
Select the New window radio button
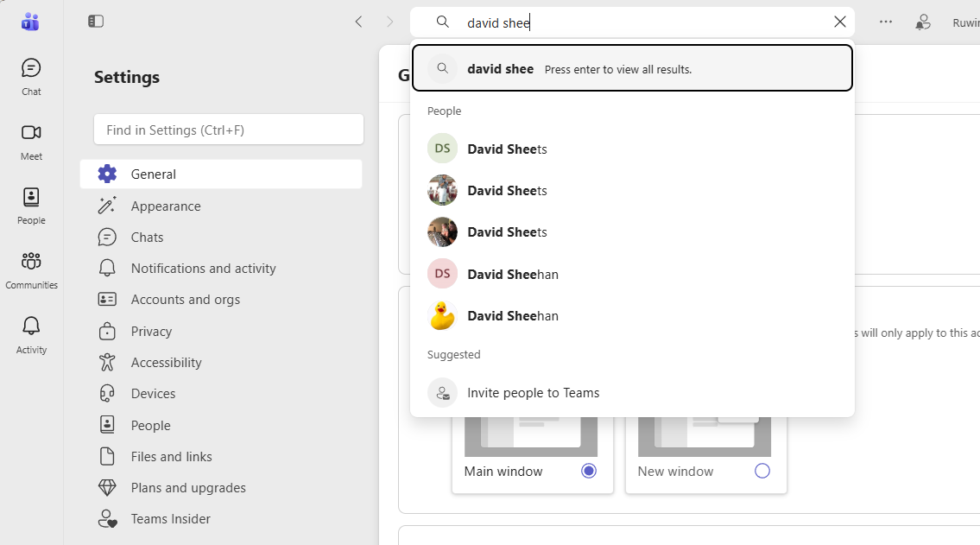pos(762,471)
